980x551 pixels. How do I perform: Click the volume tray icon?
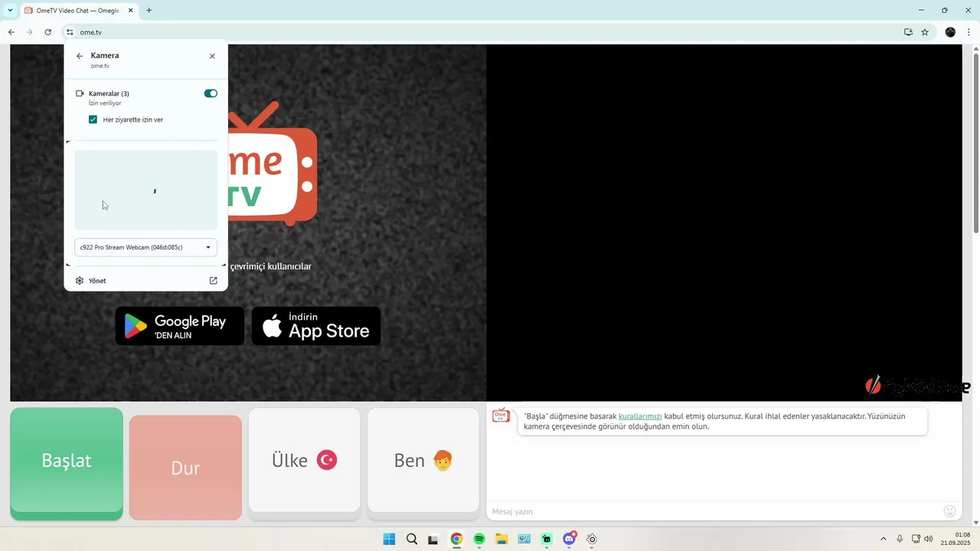point(929,539)
